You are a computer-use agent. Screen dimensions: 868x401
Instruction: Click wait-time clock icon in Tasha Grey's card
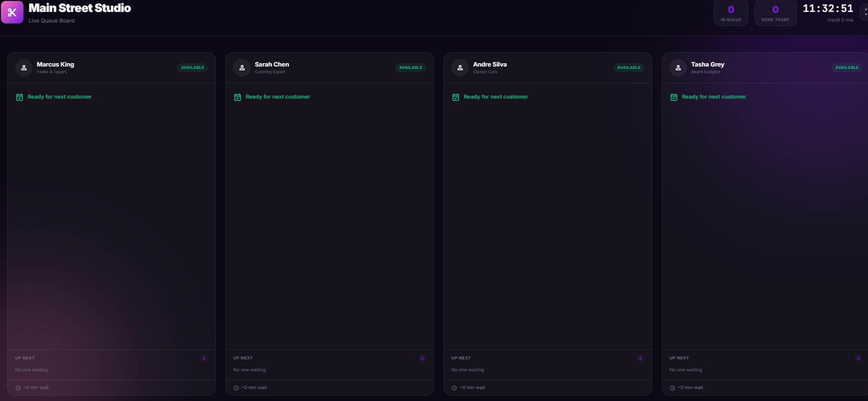tap(672, 388)
